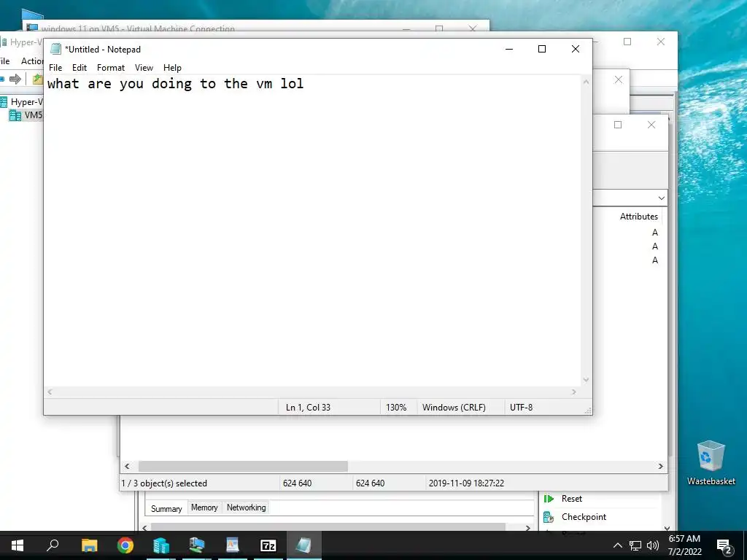Image resolution: width=747 pixels, height=560 pixels.
Task: Click the Checkpoint icon in Actions pane
Action: 549,517
